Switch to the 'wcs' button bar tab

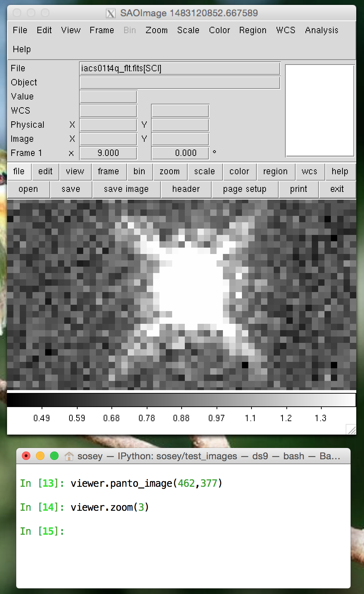click(309, 171)
